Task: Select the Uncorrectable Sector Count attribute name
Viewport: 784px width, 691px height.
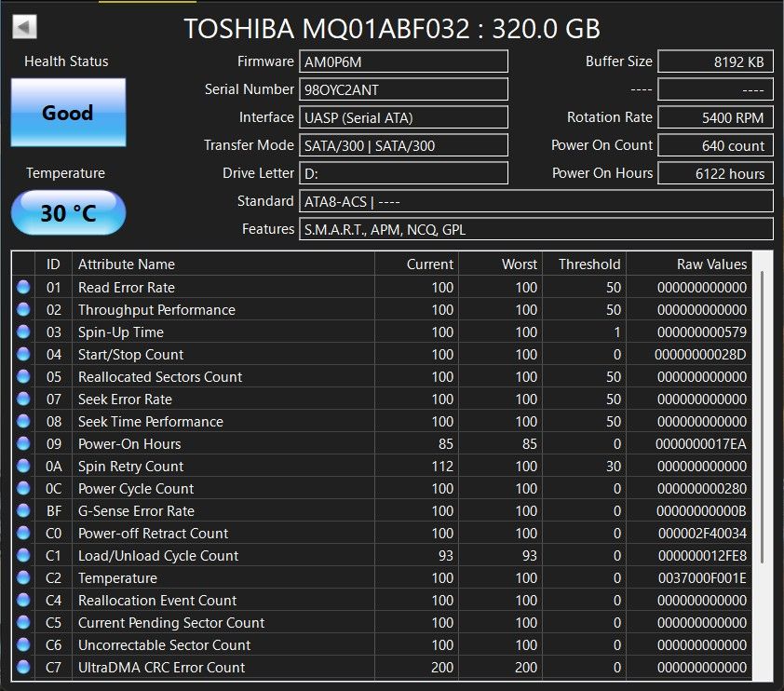Action: [165, 645]
